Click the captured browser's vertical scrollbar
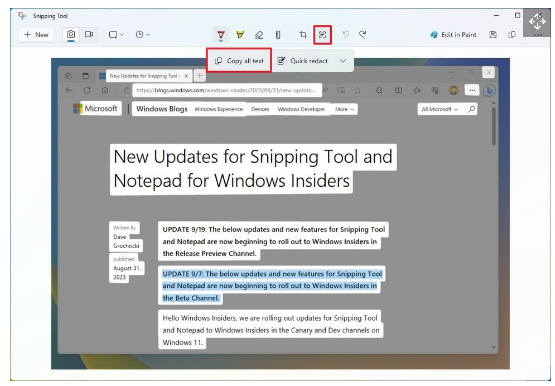Image resolution: width=555 pixels, height=386 pixels. tap(493, 126)
